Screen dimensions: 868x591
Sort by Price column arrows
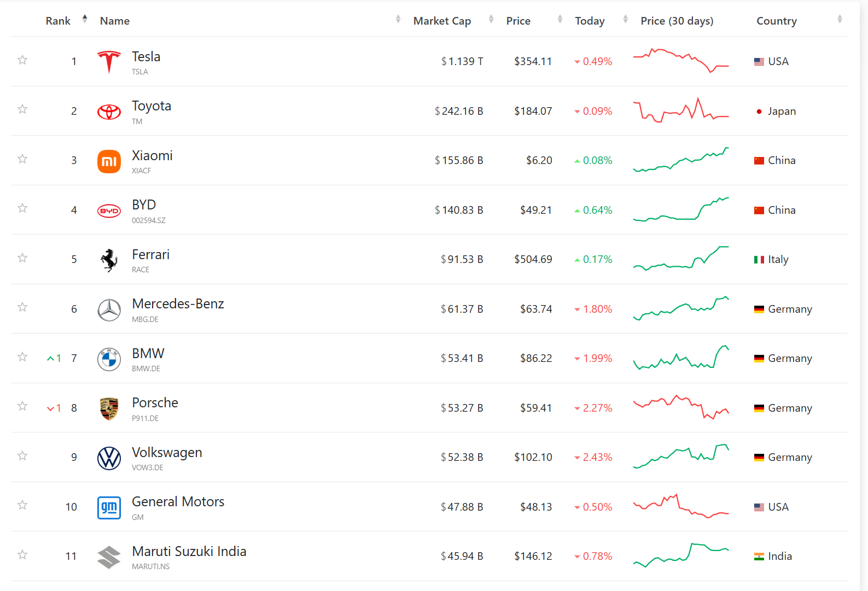(x=560, y=19)
